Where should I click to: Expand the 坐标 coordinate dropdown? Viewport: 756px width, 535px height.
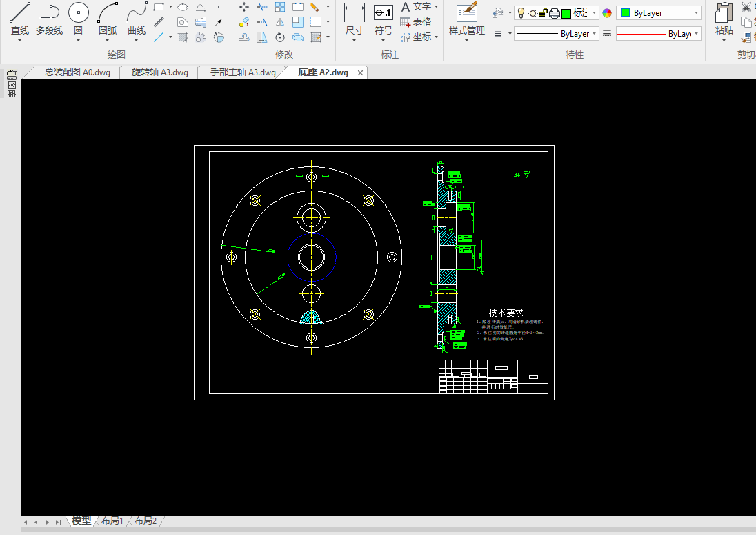coord(437,37)
